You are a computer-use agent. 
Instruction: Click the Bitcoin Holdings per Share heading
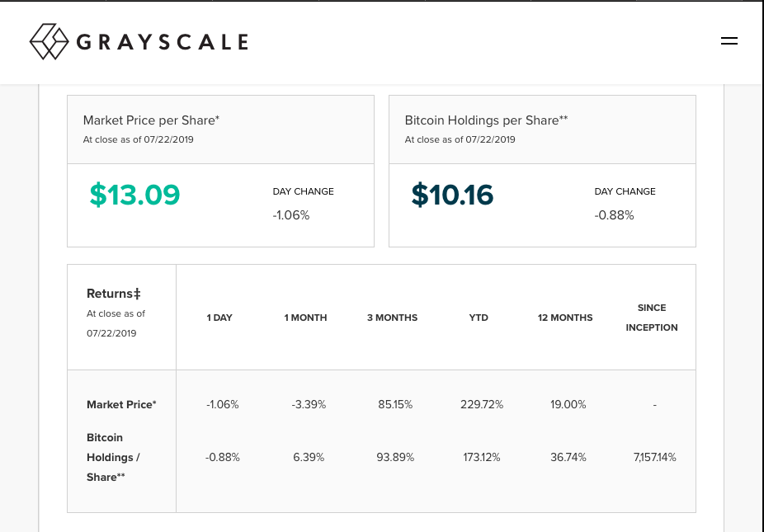click(486, 120)
